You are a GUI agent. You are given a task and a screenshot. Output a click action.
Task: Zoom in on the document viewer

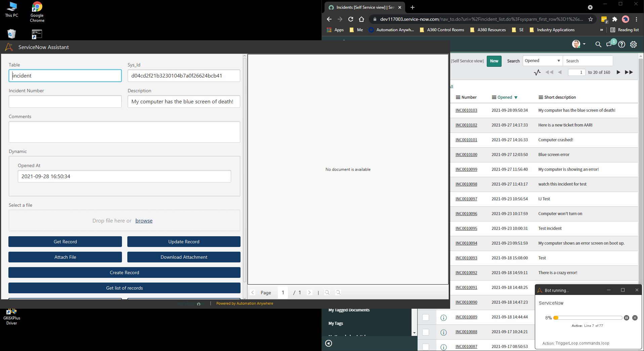click(x=327, y=293)
